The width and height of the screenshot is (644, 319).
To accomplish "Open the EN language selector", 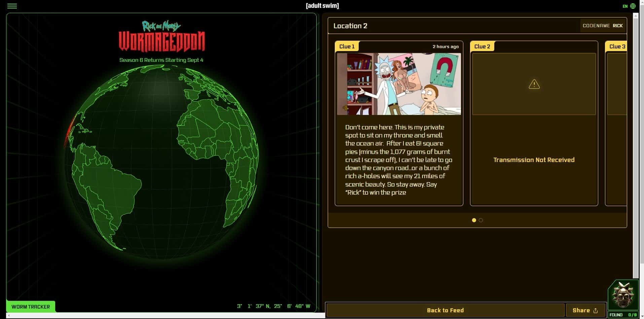I will [x=625, y=6].
